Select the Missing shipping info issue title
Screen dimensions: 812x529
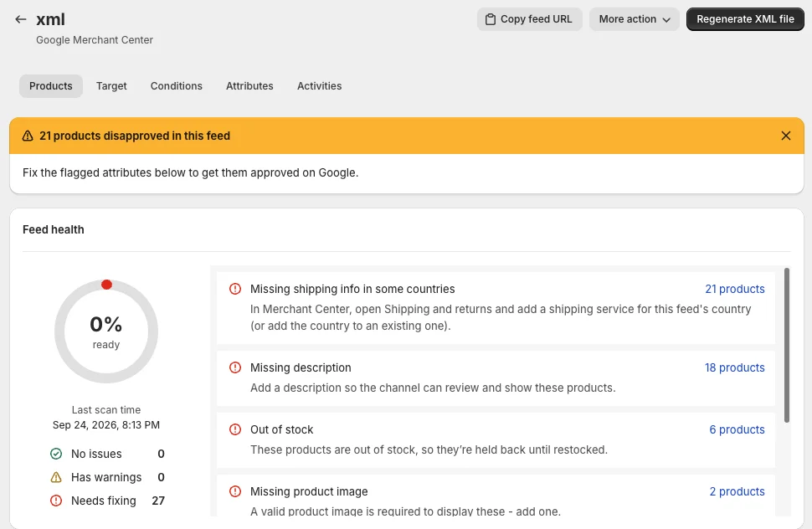352,289
